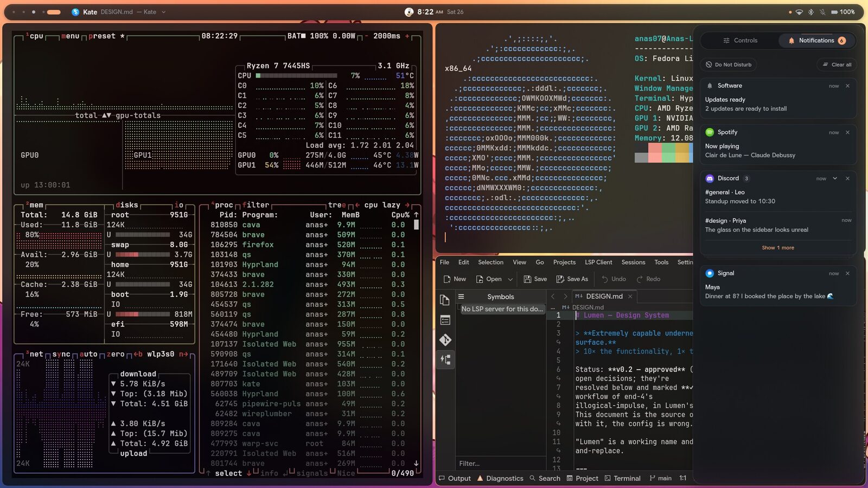Click Save As in Kate toolbar
The image size is (868, 488).
(572, 279)
